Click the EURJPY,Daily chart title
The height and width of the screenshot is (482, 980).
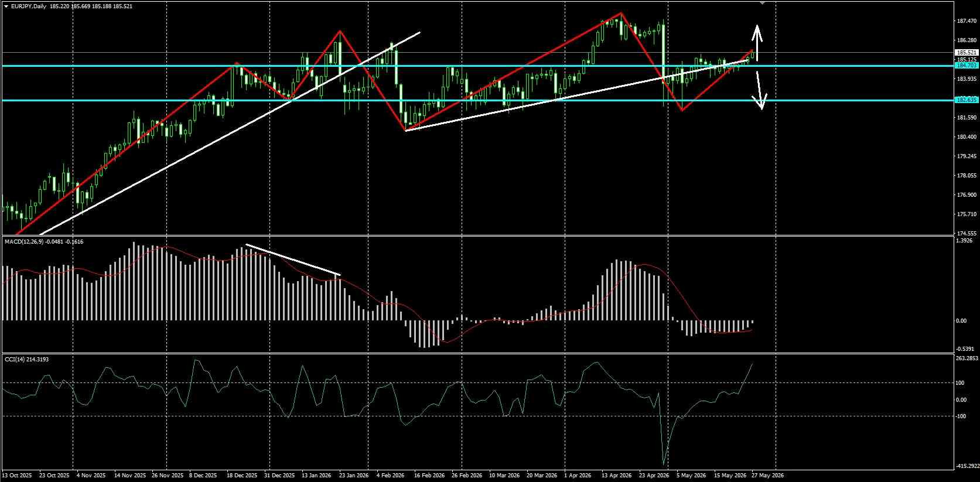coord(29,6)
